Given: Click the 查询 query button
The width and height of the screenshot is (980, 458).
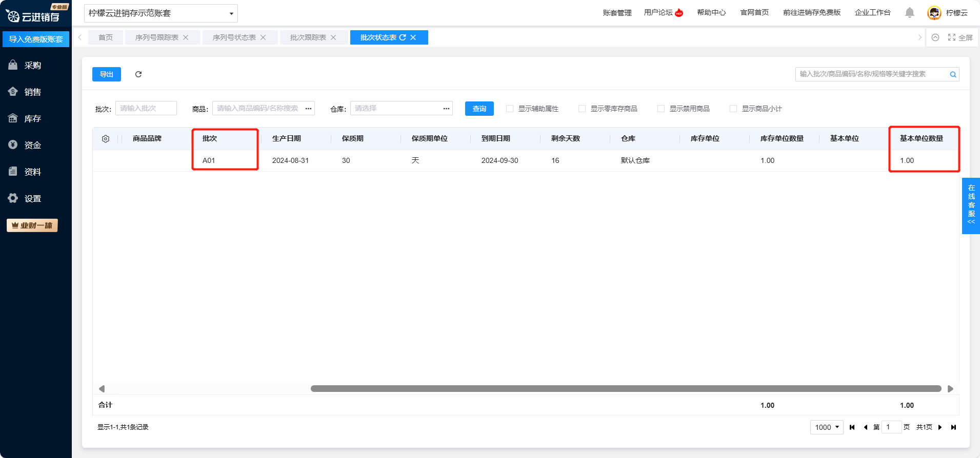Looking at the screenshot, I should coord(479,109).
